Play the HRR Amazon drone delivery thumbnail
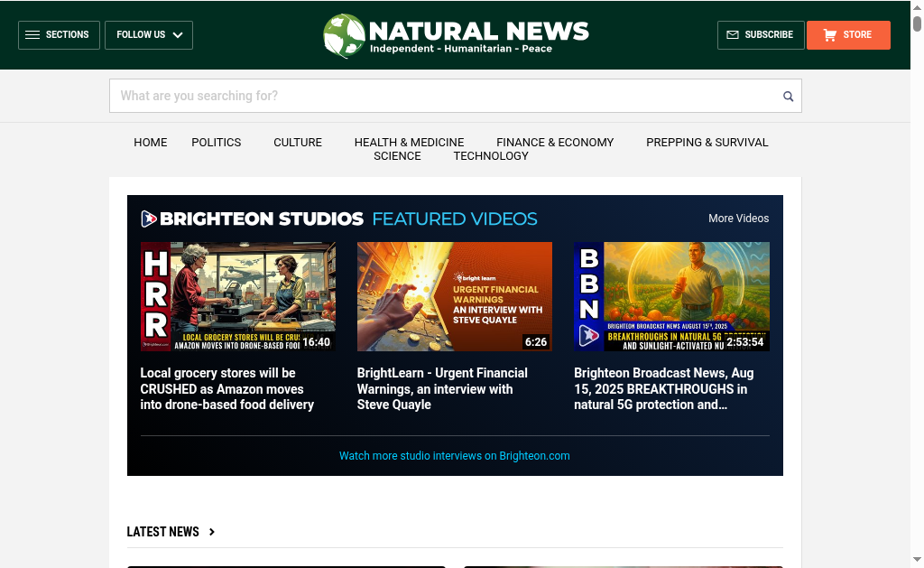This screenshot has height=568, width=924. tap(238, 297)
